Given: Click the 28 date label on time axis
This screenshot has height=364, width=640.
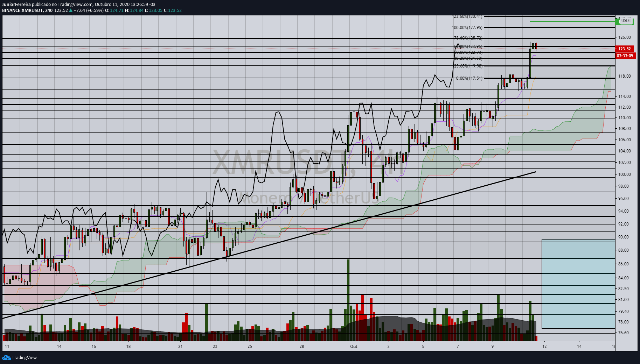Looking at the screenshot, I should [x=302, y=347].
